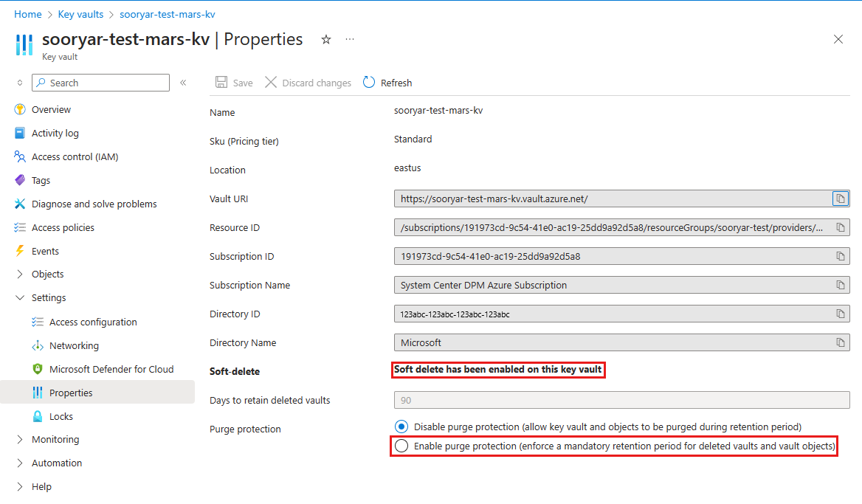Expand the Monitoring section
Screen dimensions: 862x504
[x=20, y=440]
